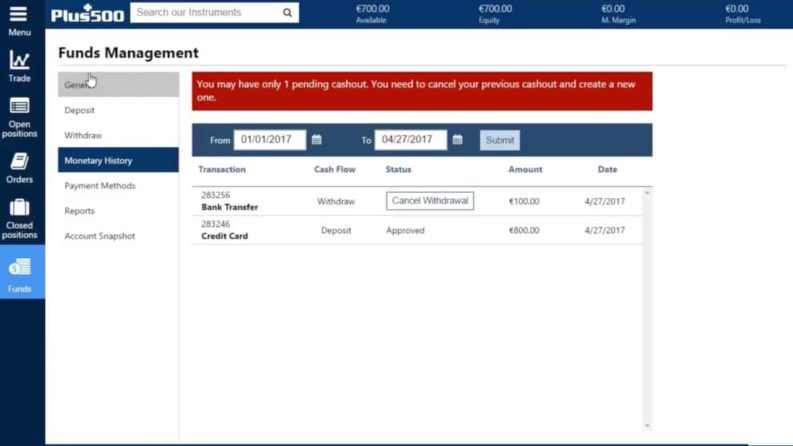
Task: Select the Funds icon in sidebar
Action: click(x=19, y=267)
